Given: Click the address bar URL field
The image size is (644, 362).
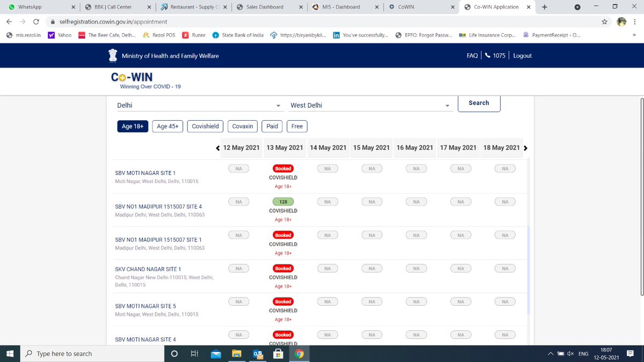Looking at the screenshot, I should tap(322, 21).
